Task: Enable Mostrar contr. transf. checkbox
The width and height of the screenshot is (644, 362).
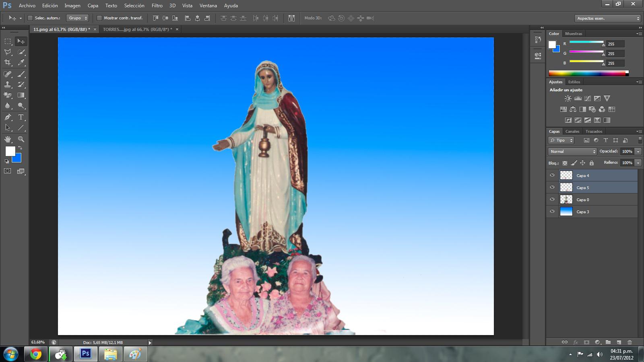Action: coord(99,18)
